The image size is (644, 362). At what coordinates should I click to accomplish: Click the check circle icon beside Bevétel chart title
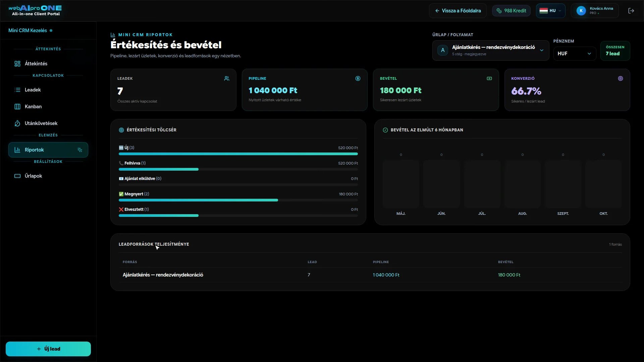tap(385, 130)
